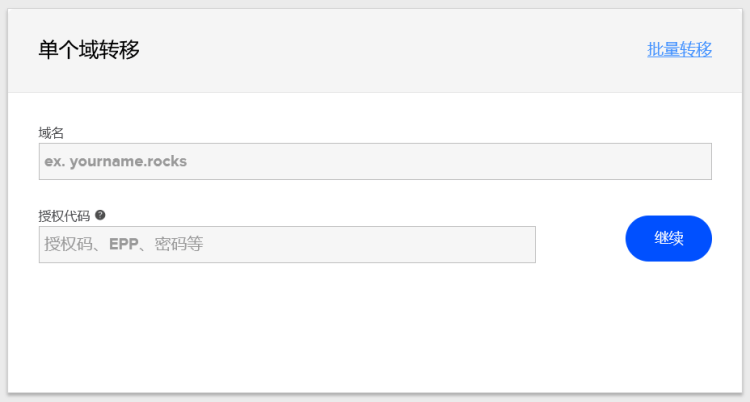Screen dimensions: 750x402
Task: Click the blue 继续 continue button
Action: point(668,238)
